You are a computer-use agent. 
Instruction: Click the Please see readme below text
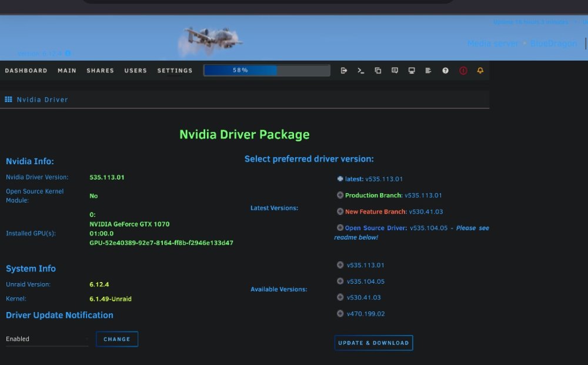[x=412, y=233]
